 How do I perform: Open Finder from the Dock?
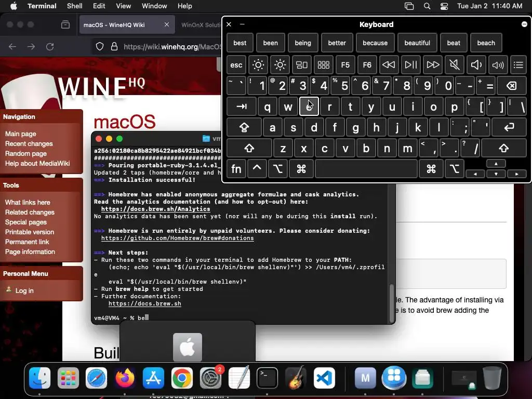(x=39, y=378)
